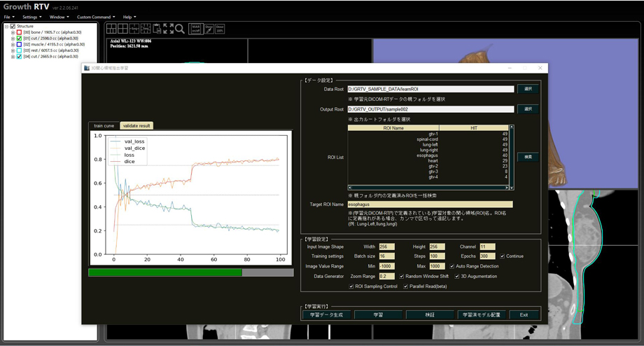Select the first Seq layout icon
This screenshot has width=644, height=346.
point(134,29)
